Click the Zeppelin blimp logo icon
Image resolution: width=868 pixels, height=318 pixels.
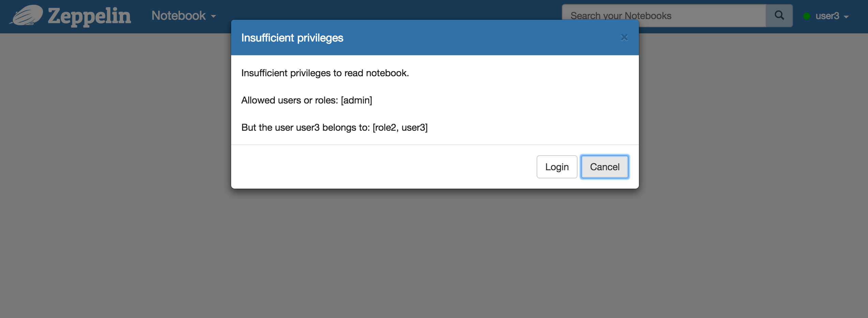27,16
